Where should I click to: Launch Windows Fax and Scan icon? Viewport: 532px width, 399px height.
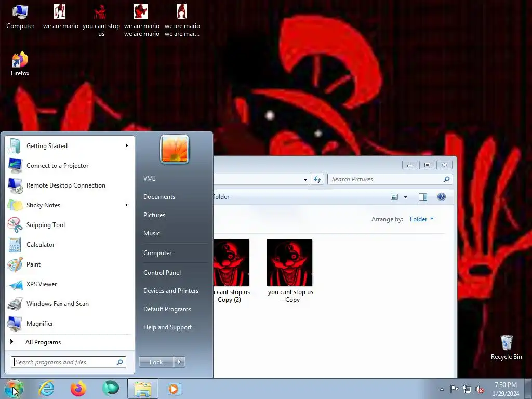(15, 303)
